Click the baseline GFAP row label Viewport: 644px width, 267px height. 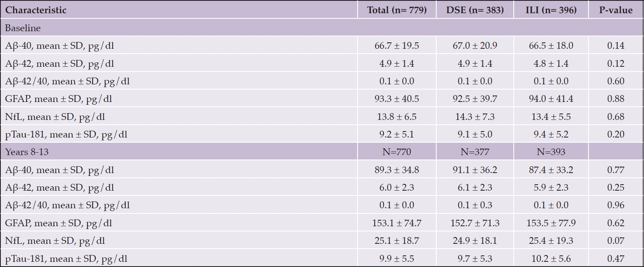(59, 99)
